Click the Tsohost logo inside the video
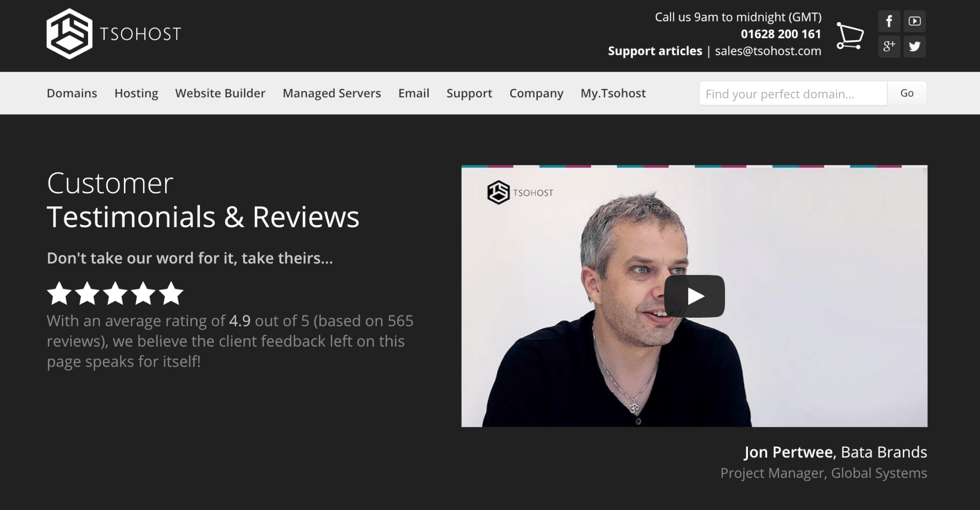 pos(520,192)
